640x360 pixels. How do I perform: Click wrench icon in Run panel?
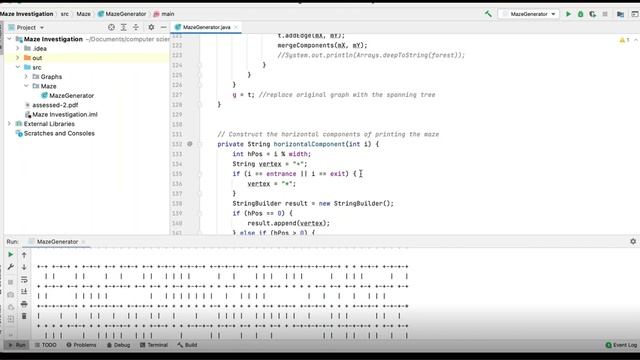coord(11,267)
